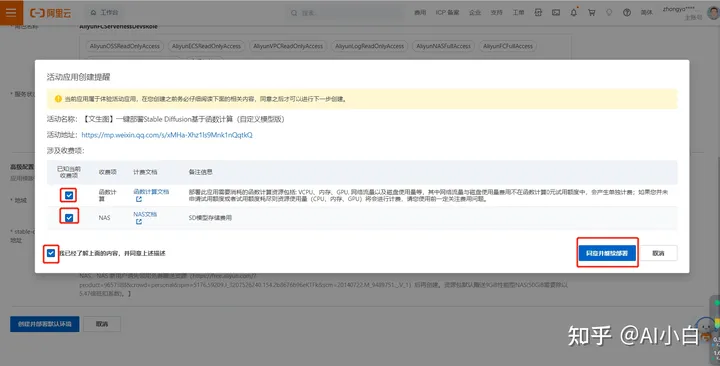
Task: Click the 计费文档 column header
Action: pyautogui.click(x=145, y=172)
